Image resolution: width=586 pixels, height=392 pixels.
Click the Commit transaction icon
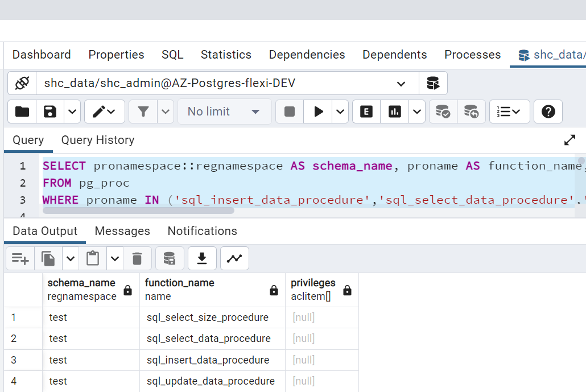[x=443, y=112]
